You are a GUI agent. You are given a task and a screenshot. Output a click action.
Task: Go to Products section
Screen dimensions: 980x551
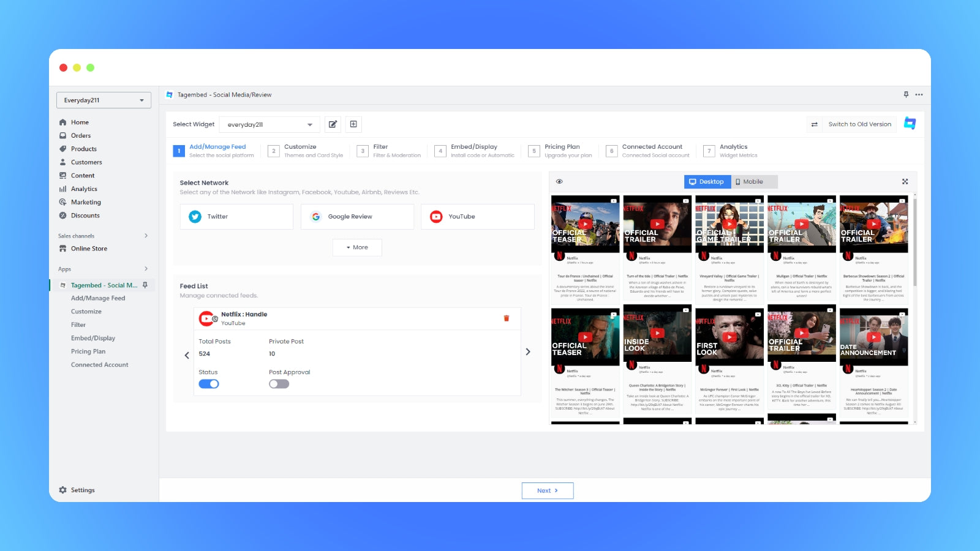coord(83,149)
